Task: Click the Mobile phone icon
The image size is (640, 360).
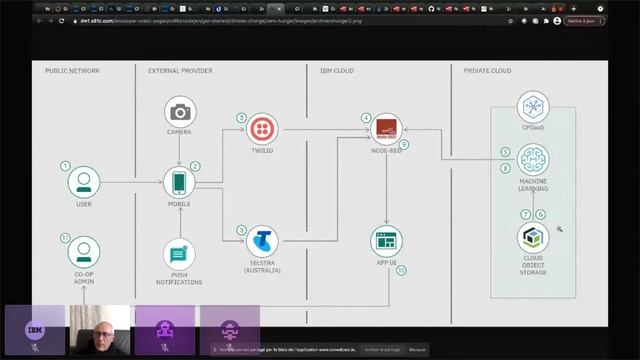Action: (x=179, y=182)
